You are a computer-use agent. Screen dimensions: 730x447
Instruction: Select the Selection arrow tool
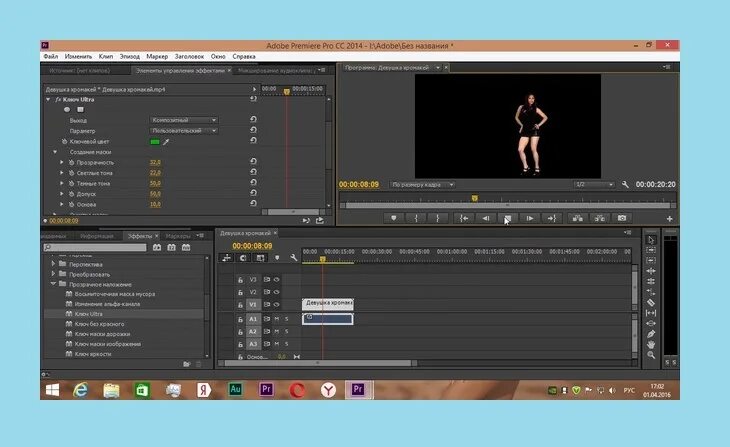(651, 240)
